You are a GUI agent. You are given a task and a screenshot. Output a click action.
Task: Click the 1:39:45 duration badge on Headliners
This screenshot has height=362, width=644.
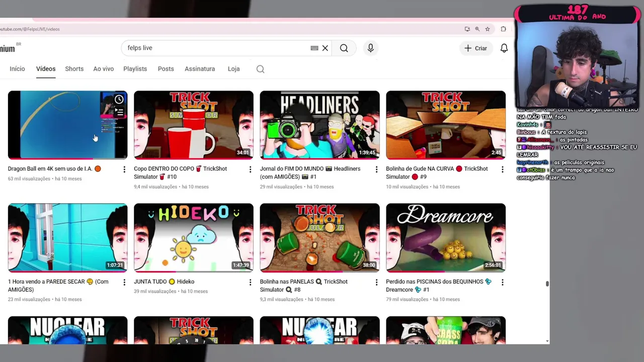(x=367, y=152)
